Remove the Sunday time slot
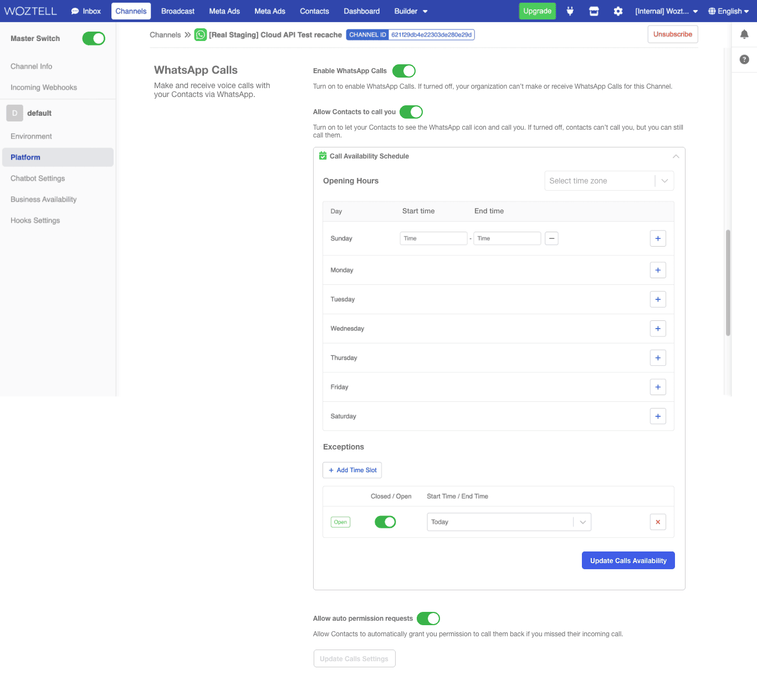Image resolution: width=757 pixels, height=700 pixels. pos(551,238)
